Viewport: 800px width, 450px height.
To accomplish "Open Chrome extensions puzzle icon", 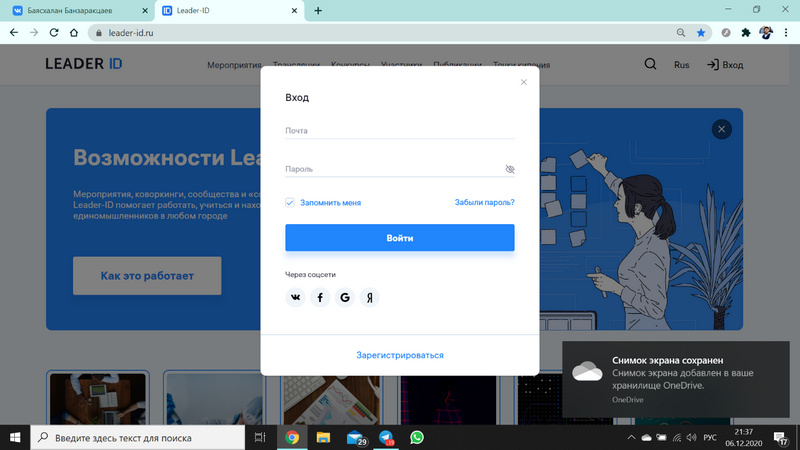I will 745,32.
